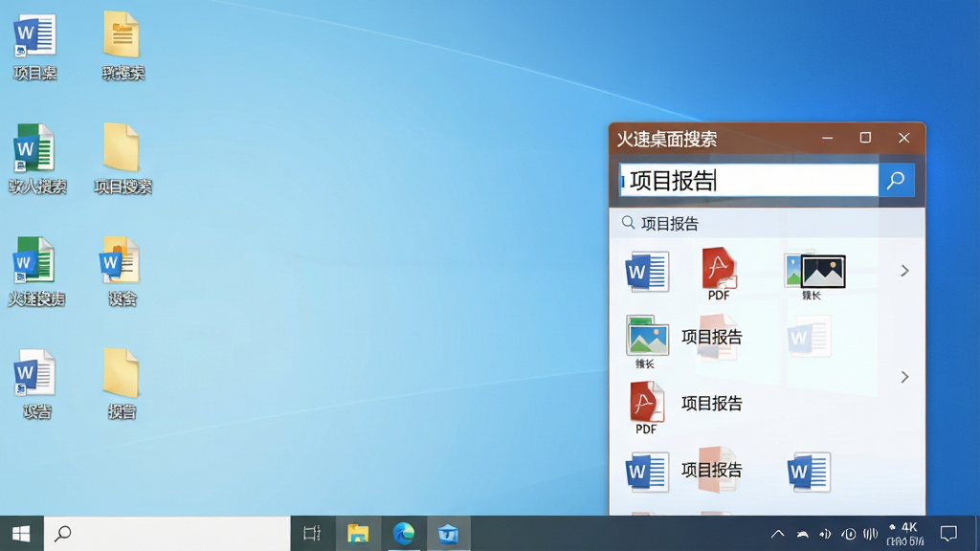Open the notification center icon
The height and width of the screenshot is (551, 980).
point(948,534)
